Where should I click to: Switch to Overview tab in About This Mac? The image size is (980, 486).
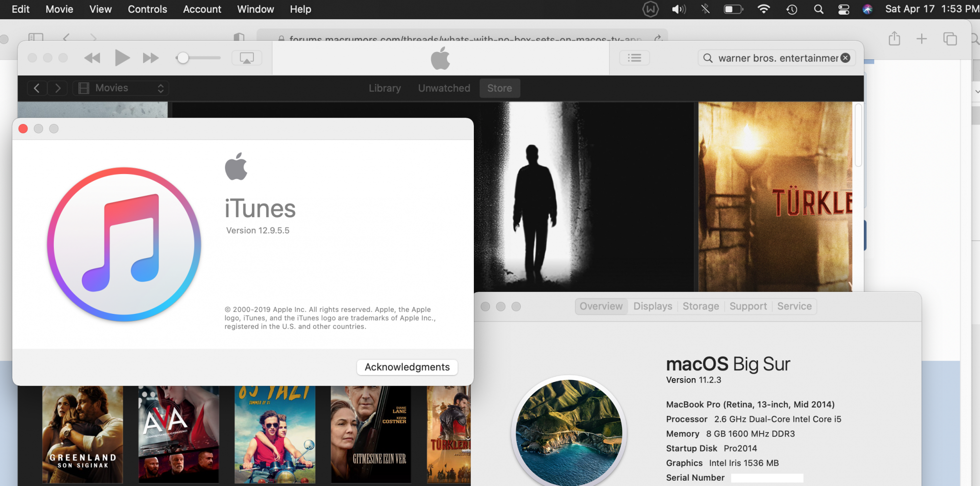pos(601,307)
